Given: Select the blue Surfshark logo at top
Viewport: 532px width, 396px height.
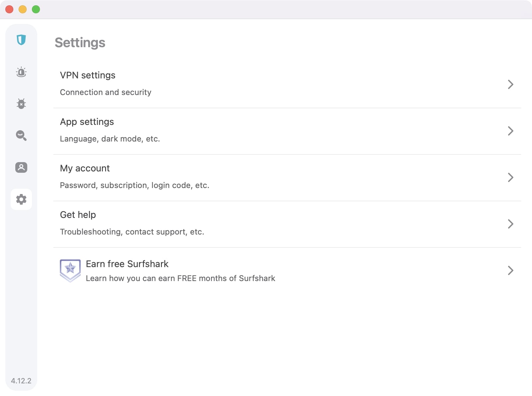Looking at the screenshot, I should click(21, 40).
